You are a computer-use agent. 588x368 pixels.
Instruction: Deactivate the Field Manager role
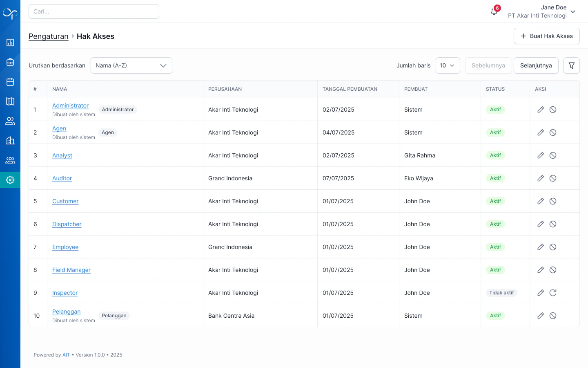point(553,270)
